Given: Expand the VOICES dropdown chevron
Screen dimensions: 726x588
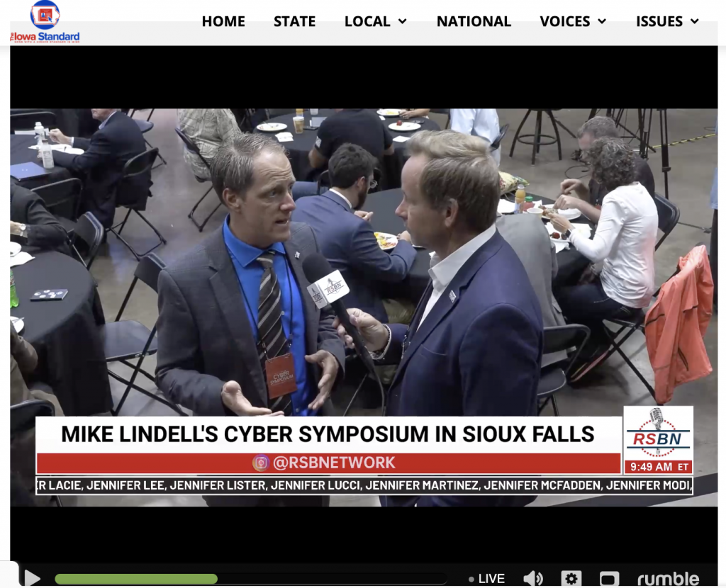Looking at the screenshot, I should 602,21.
